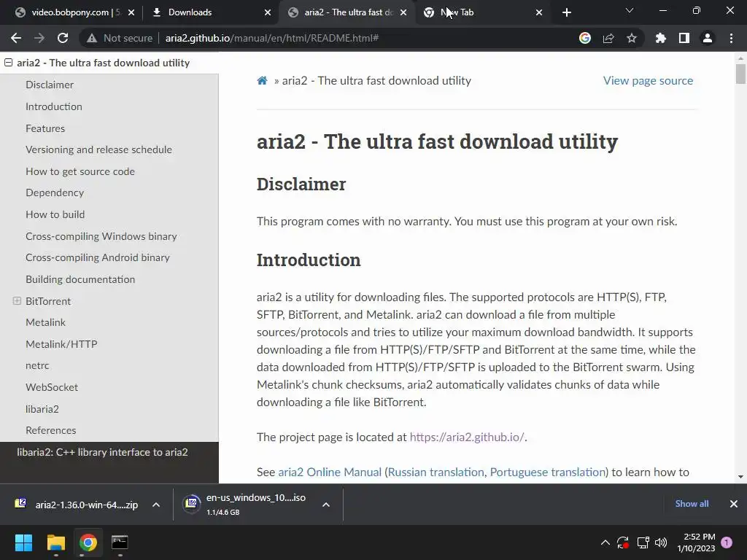Screen dimensions: 747x560
Task: Go to References section
Action: pyautogui.click(x=51, y=430)
